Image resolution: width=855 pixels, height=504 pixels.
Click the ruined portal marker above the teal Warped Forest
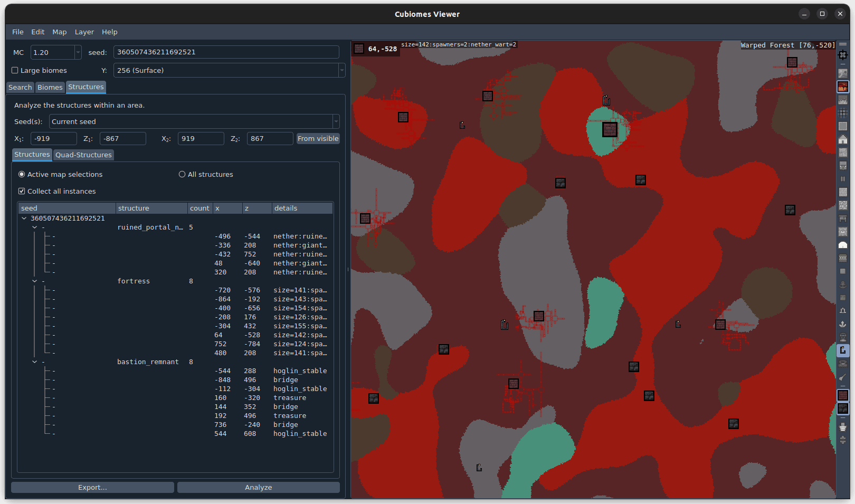(x=606, y=100)
